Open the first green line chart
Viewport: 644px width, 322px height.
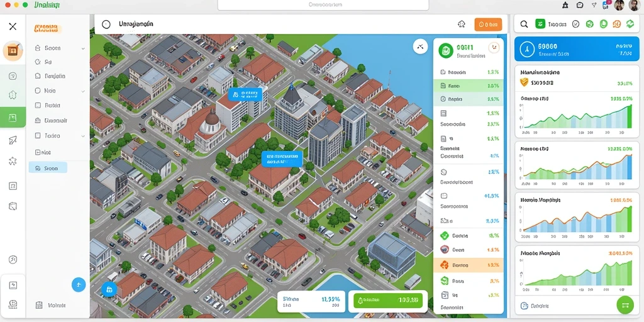tap(577, 116)
